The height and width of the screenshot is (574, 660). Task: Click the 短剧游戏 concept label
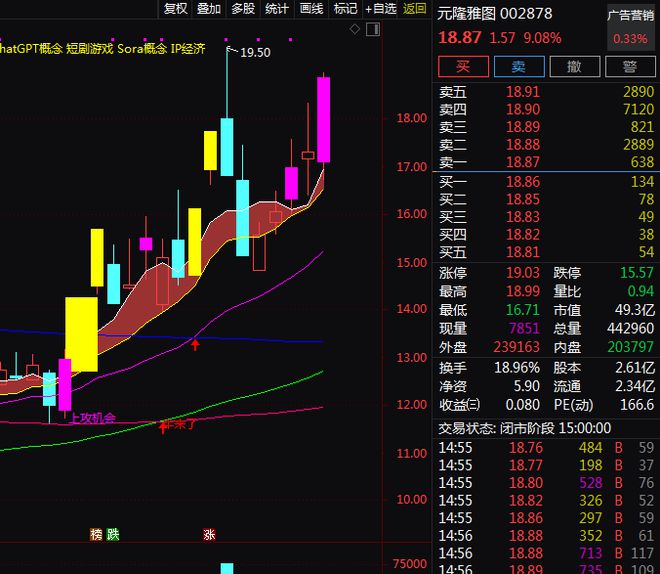pos(89,49)
